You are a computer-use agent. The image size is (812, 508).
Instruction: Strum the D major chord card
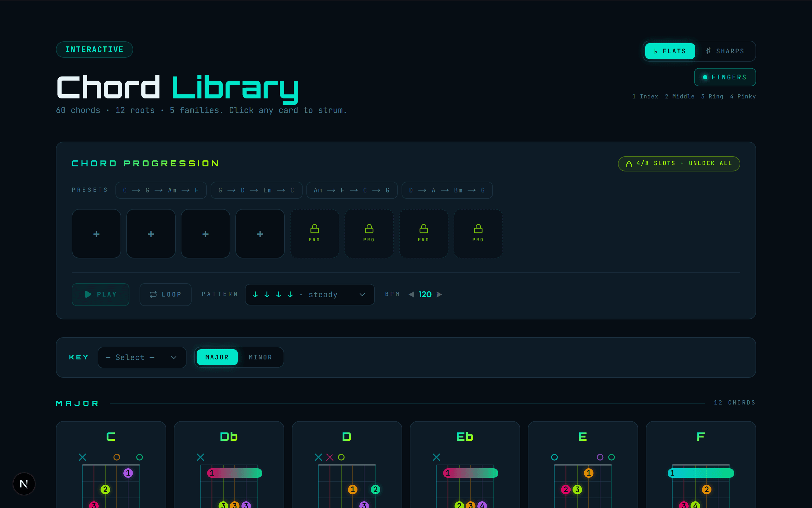coord(347,465)
